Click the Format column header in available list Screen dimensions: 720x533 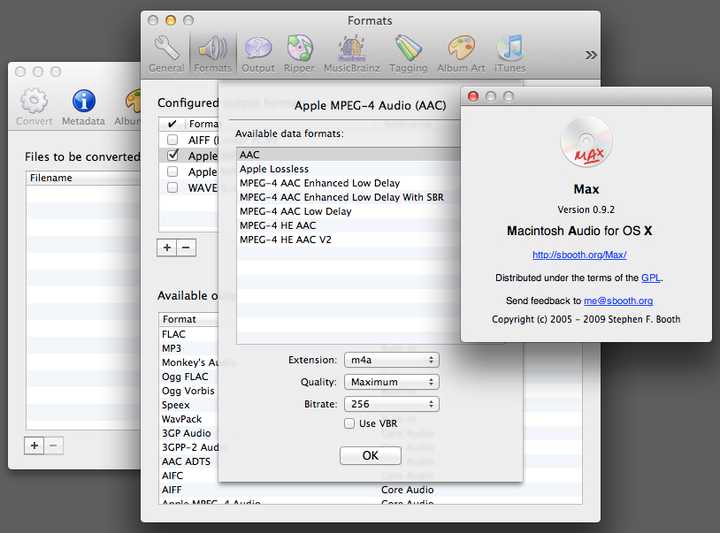(x=188, y=319)
